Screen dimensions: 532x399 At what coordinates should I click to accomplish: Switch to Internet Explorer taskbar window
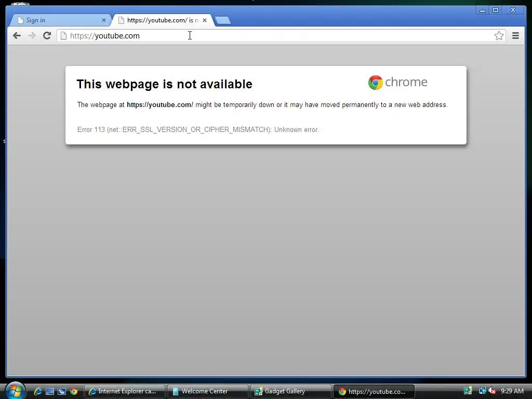125,391
